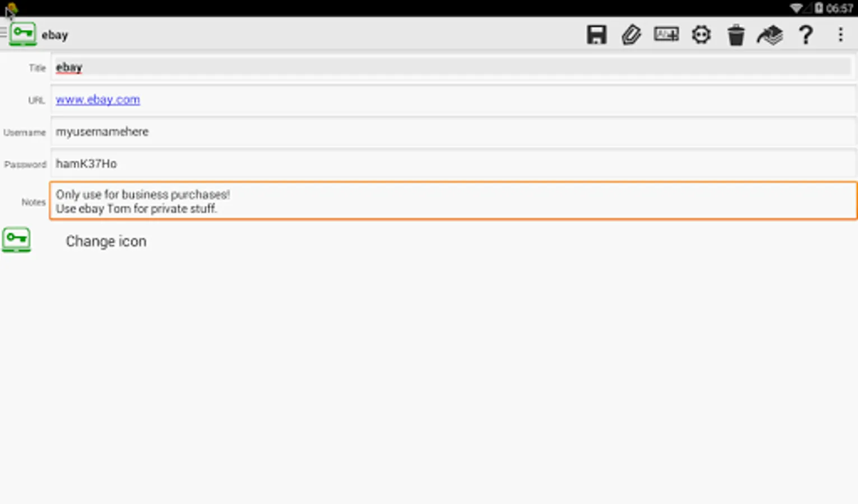Tap the Wi-Fi signal icon in status bar

point(796,8)
